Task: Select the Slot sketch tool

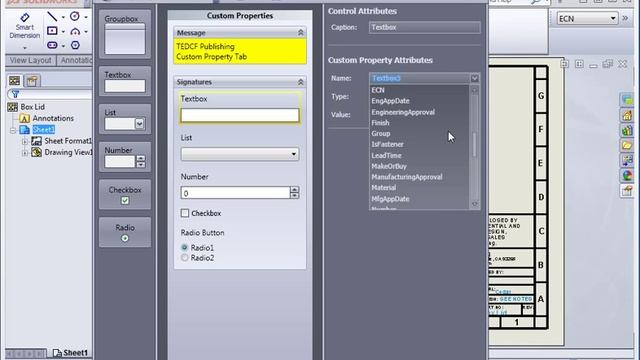Action: point(52,45)
